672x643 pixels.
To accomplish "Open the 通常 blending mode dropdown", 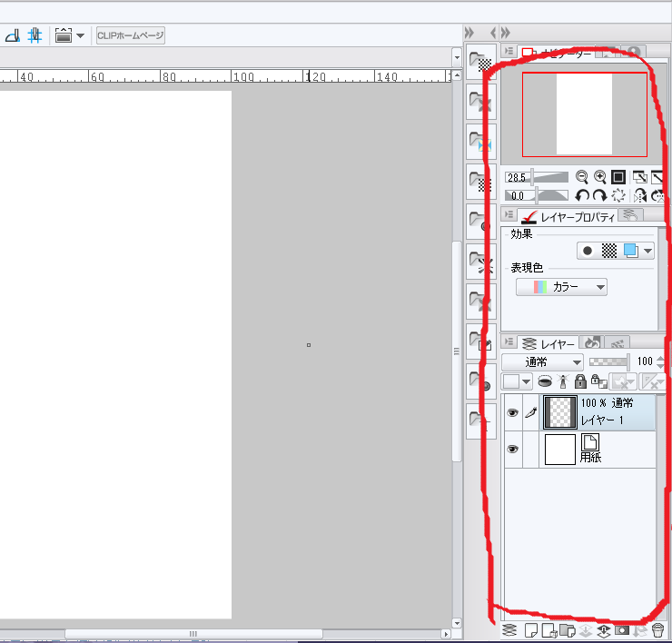I will (x=542, y=361).
